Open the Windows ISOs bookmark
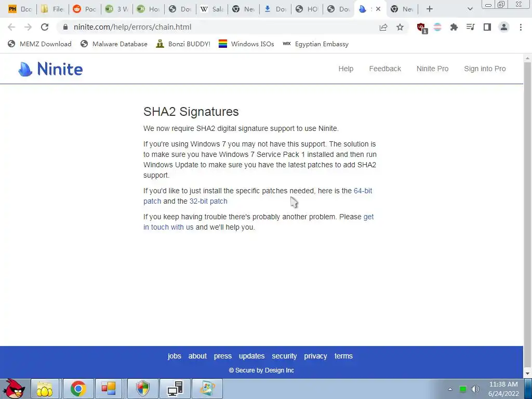The image size is (532, 399). point(246,44)
